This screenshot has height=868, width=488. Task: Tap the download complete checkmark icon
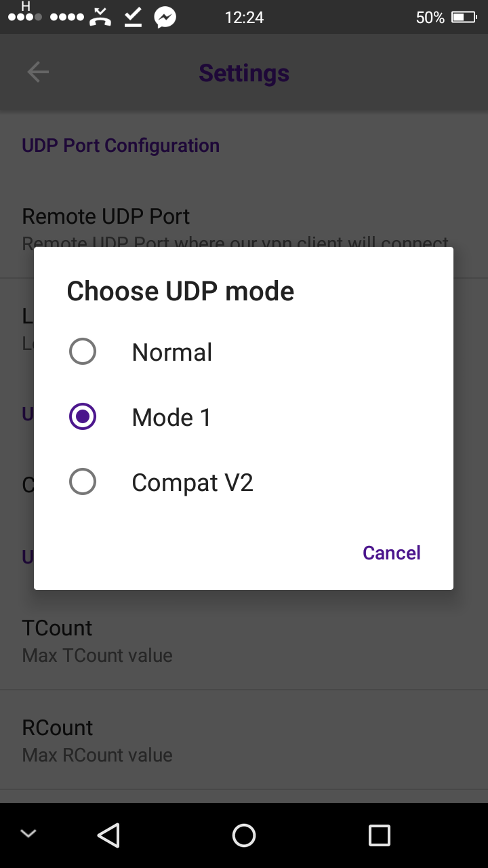[133, 18]
